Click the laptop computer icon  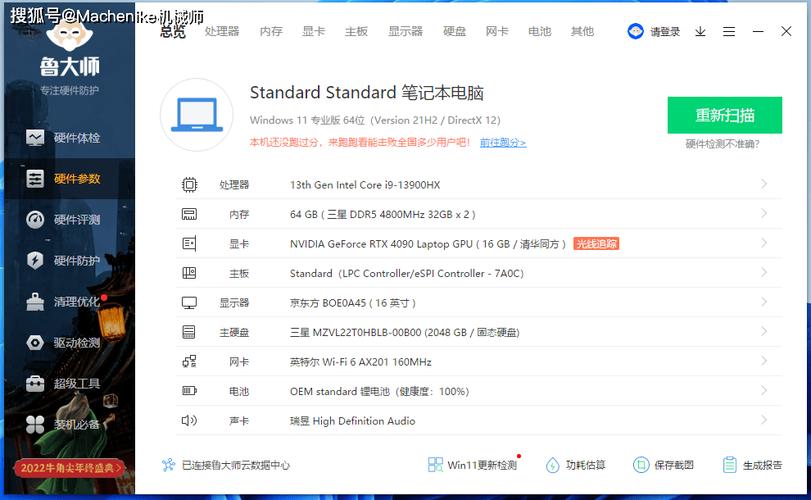click(x=197, y=115)
